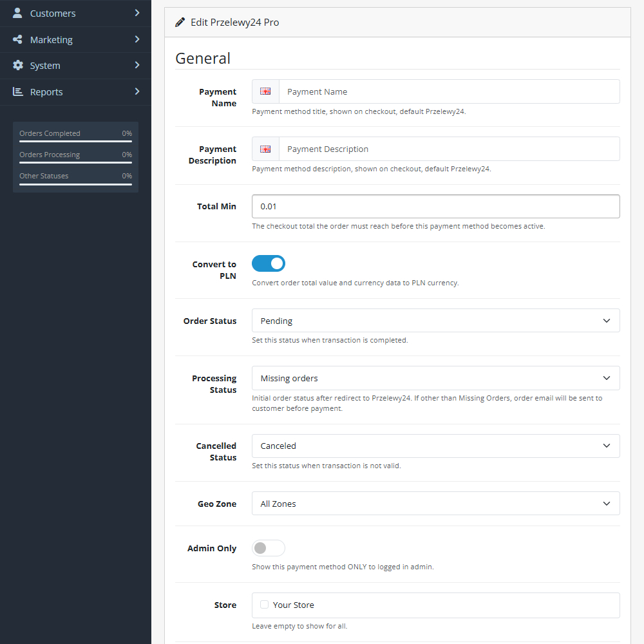This screenshot has height=644, width=644.
Task: Click the Reports chart icon
Action: (18, 92)
